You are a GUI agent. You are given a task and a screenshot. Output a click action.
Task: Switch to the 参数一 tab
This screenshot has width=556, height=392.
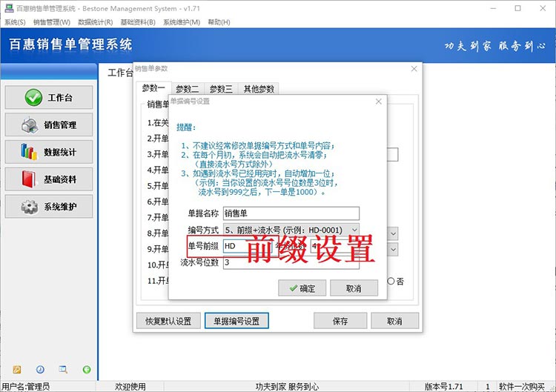pos(153,88)
